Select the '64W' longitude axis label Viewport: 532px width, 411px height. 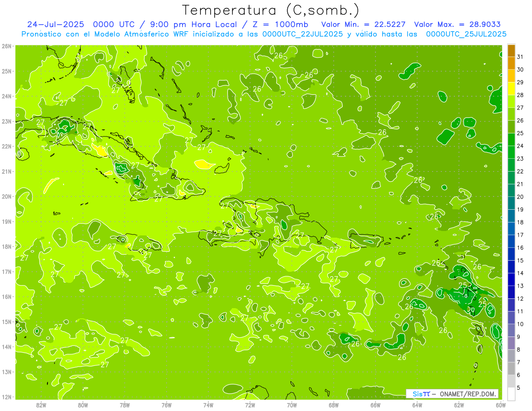click(417, 405)
